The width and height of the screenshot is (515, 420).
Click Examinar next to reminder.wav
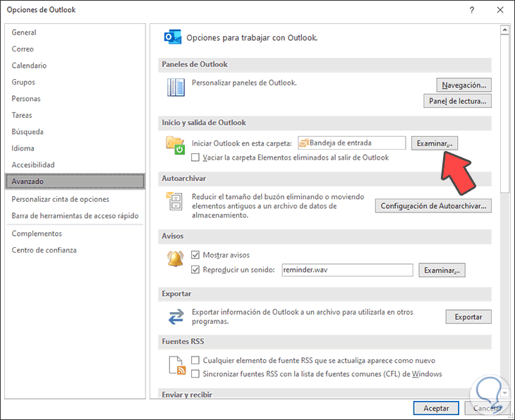pos(442,270)
